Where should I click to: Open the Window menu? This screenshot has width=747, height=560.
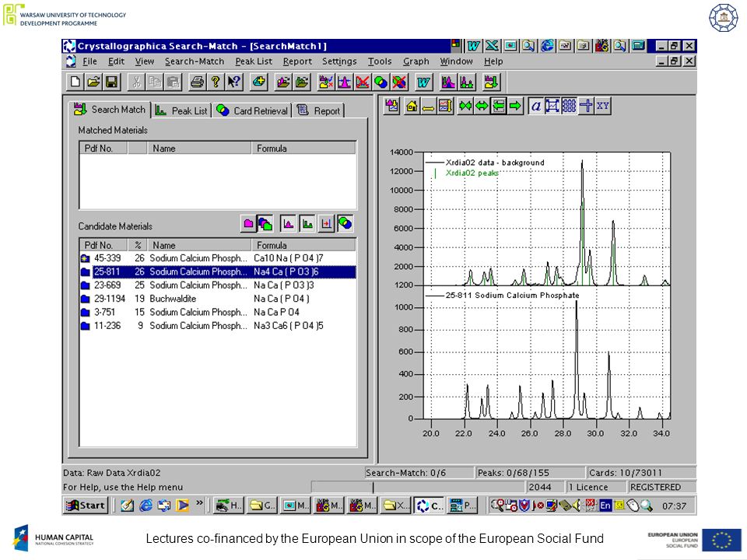(456, 61)
